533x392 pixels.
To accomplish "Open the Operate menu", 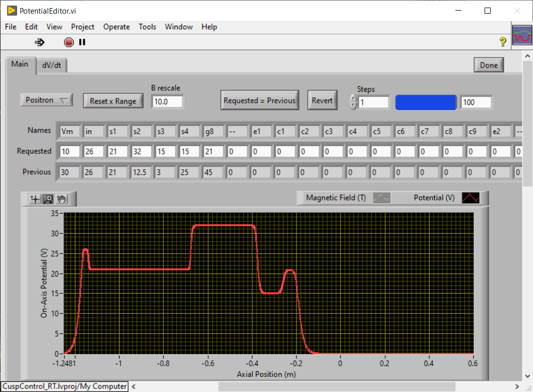I will click(116, 27).
